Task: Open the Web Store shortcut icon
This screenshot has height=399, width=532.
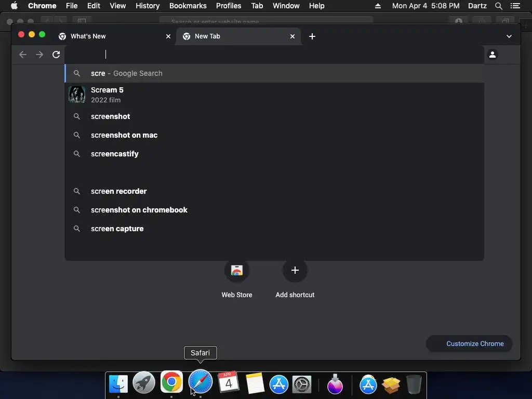Action: [x=237, y=270]
